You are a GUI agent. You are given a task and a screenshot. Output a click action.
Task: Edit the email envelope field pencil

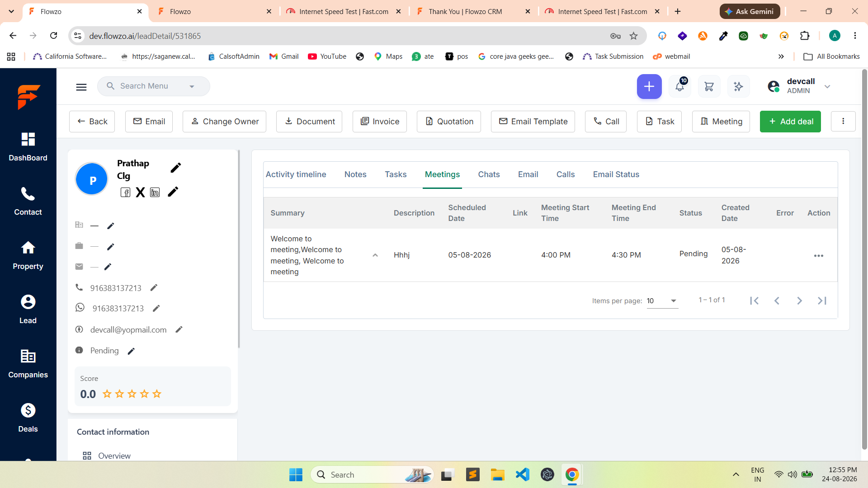108,267
